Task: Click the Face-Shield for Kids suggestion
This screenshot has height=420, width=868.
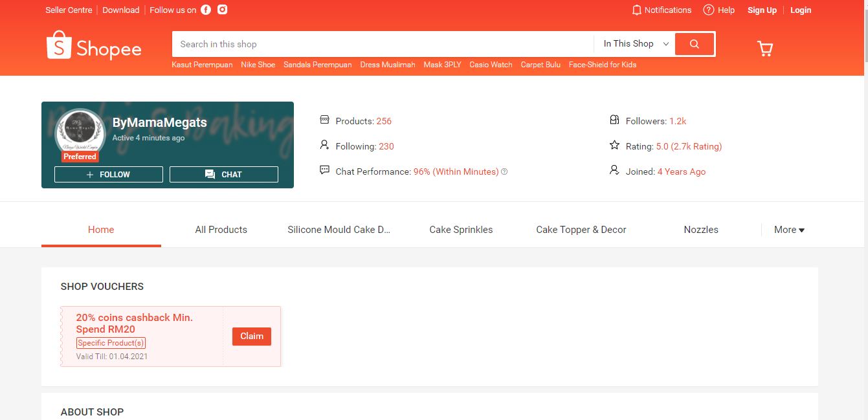Action: pos(603,65)
